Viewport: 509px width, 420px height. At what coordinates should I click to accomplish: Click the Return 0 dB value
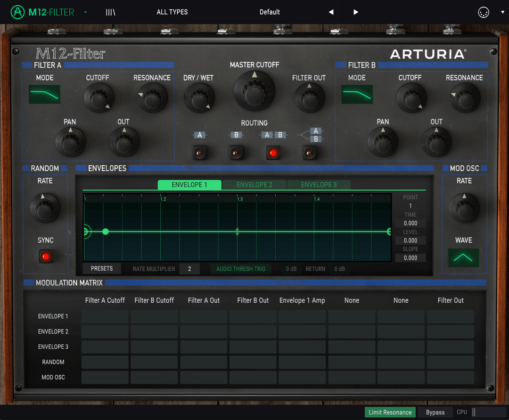[339, 269]
